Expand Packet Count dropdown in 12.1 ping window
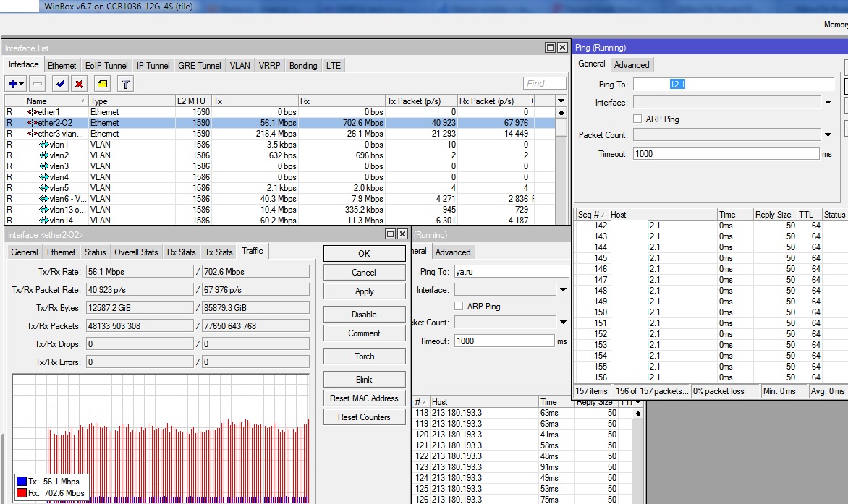The image size is (848, 504). [x=828, y=134]
